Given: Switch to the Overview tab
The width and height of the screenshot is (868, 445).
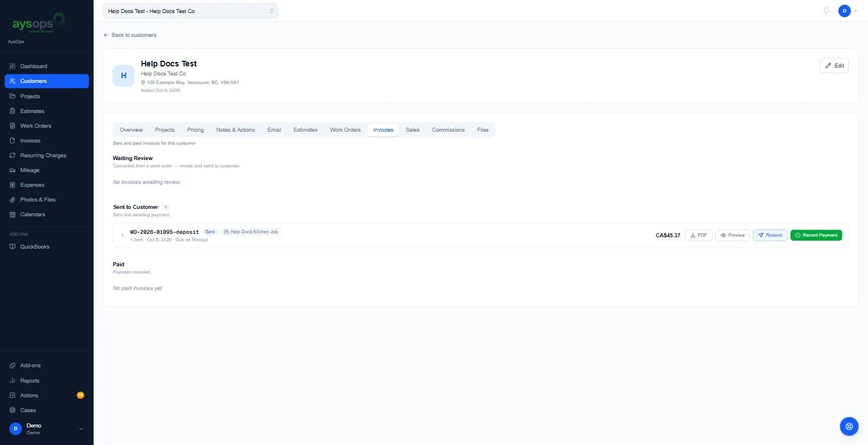Looking at the screenshot, I should [131, 130].
